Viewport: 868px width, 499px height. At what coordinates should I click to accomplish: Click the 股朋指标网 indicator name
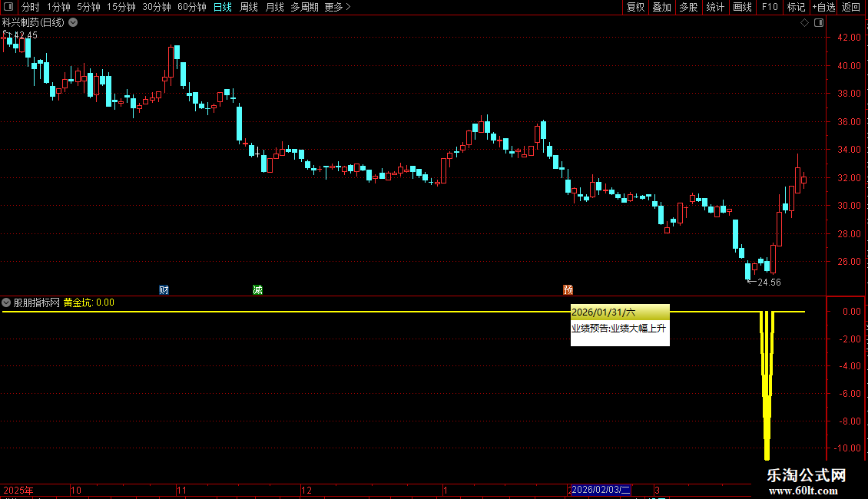pos(37,302)
